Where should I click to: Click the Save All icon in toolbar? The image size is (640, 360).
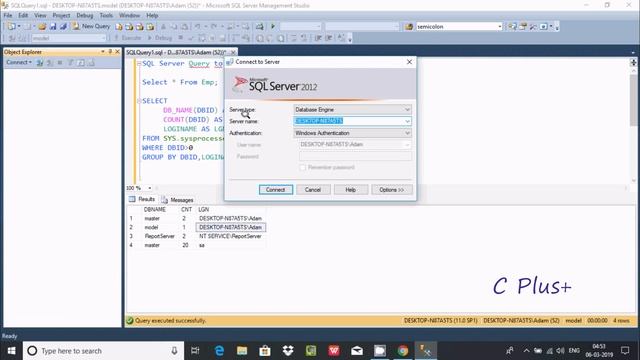click(x=63, y=27)
